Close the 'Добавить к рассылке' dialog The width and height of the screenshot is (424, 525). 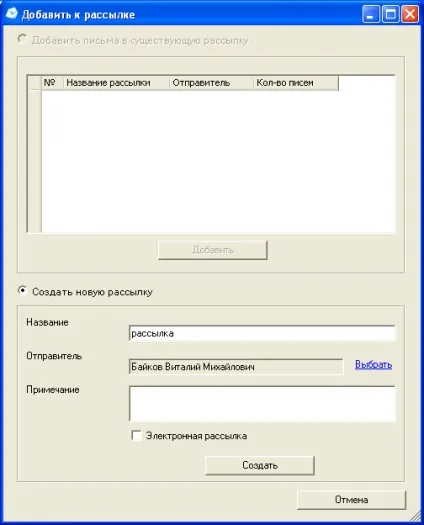(410, 14)
